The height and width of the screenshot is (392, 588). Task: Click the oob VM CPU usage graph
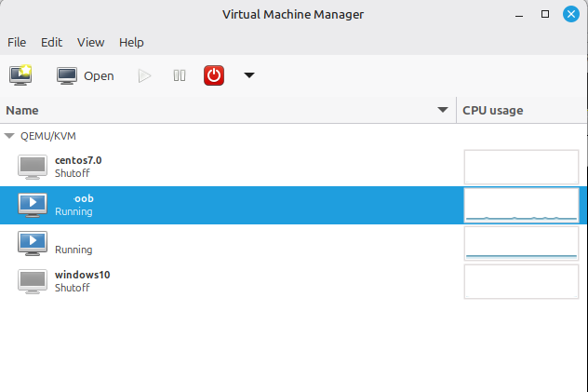tap(521, 205)
